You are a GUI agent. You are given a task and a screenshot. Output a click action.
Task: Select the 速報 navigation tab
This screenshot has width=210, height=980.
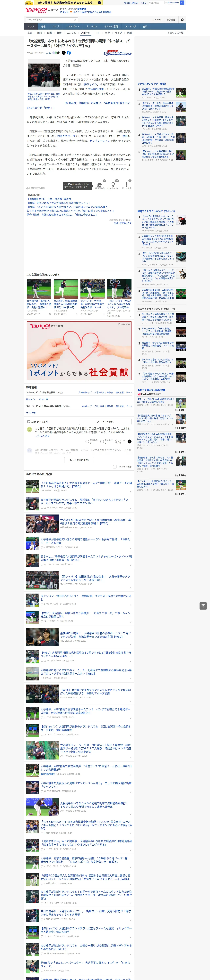[x=43, y=27]
